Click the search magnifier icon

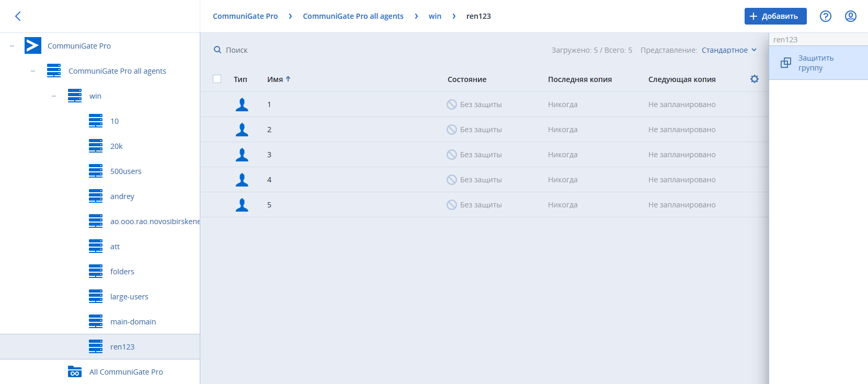tap(218, 50)
